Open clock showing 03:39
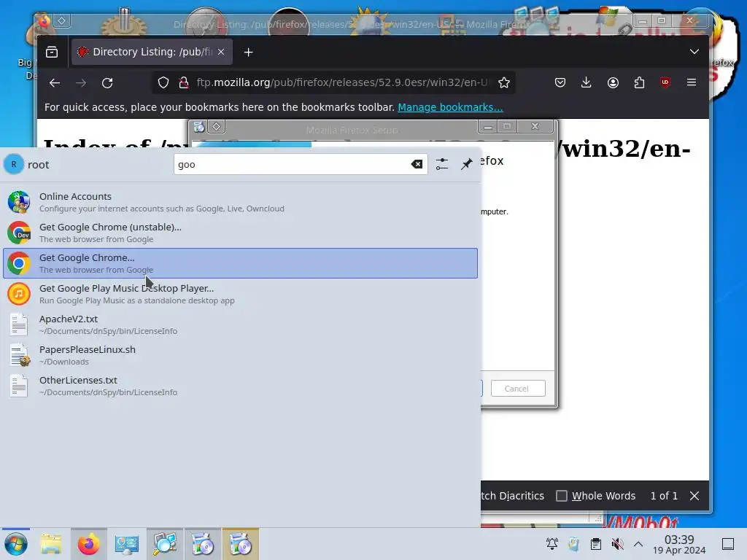 click(679, 544)
